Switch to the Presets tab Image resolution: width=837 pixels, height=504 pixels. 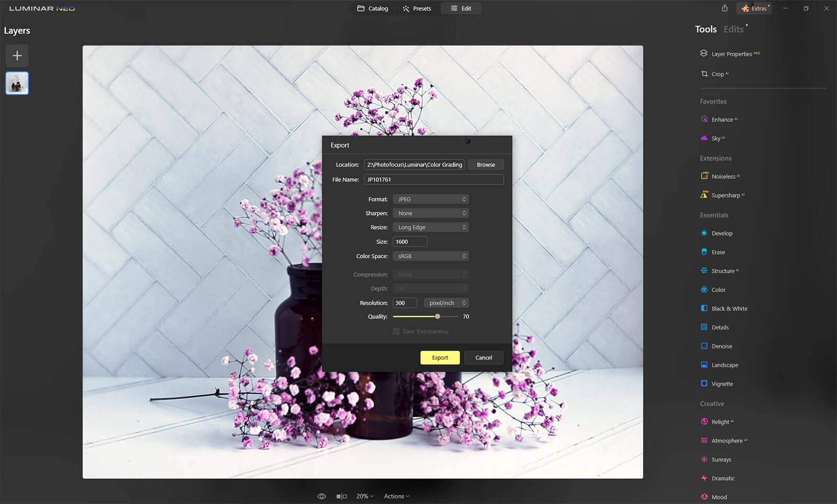pos(417,8)
